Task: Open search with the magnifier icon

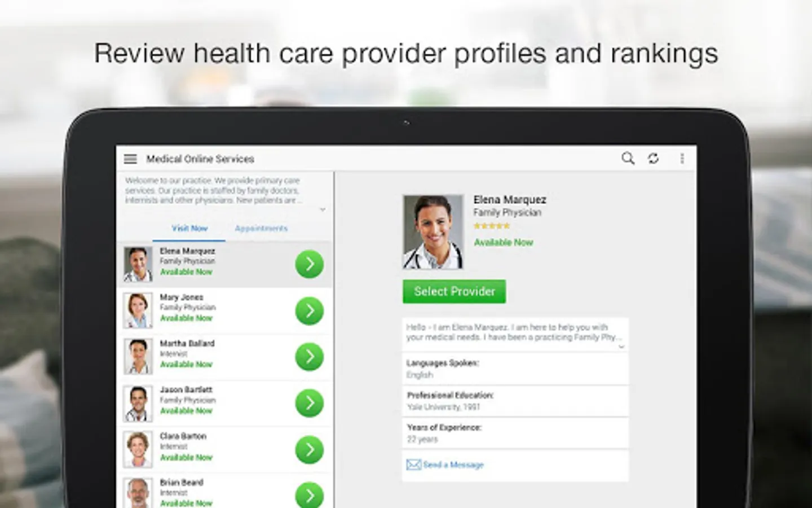Action: 628,159
